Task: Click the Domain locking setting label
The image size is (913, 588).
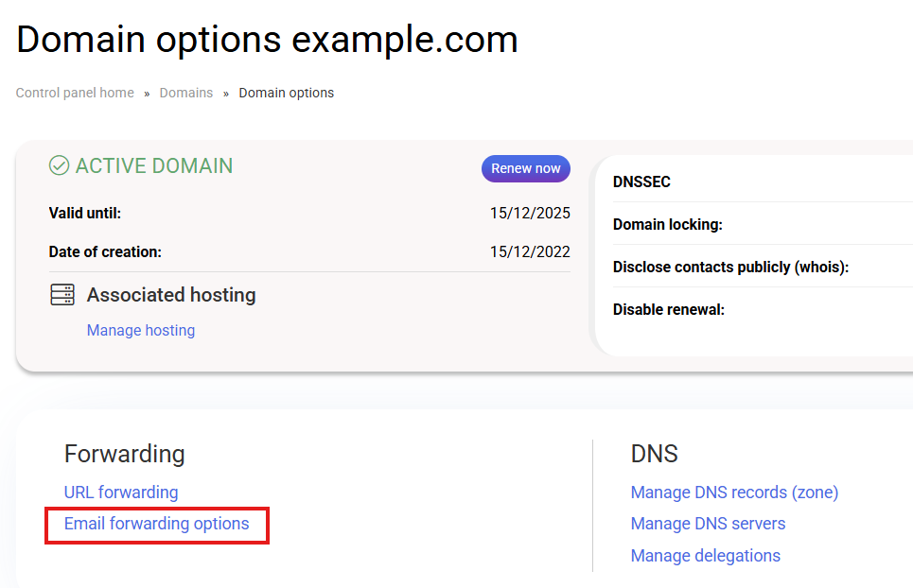Action: pyautogui.click(x=668, y=224)
